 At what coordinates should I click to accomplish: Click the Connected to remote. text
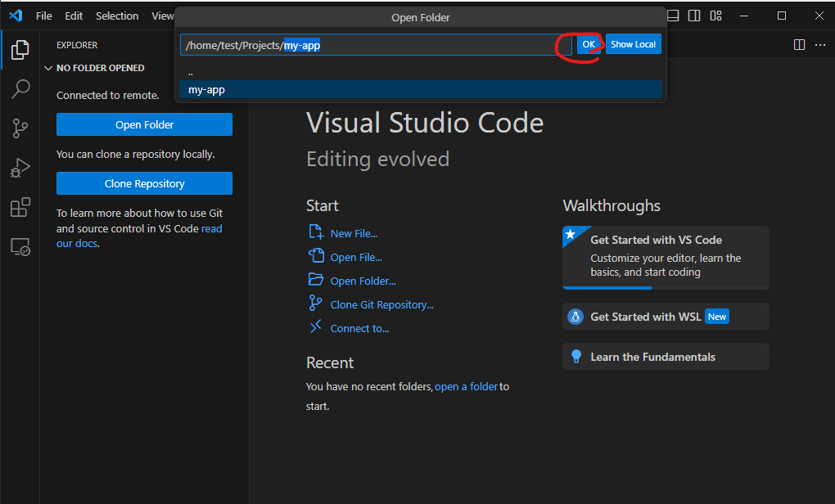pyautogui.click(x=107, y=95)
